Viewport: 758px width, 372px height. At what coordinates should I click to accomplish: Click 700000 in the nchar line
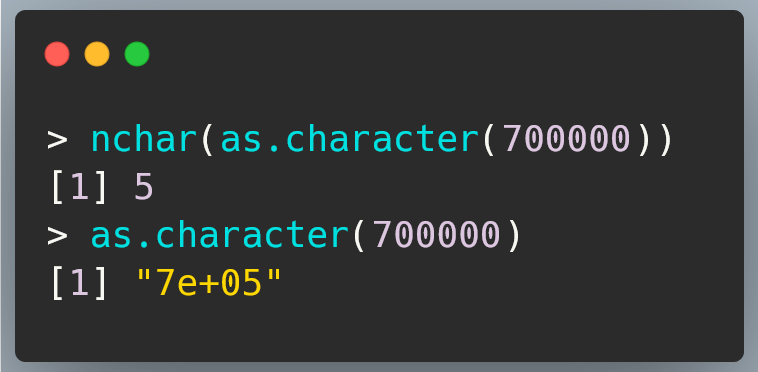567,140
